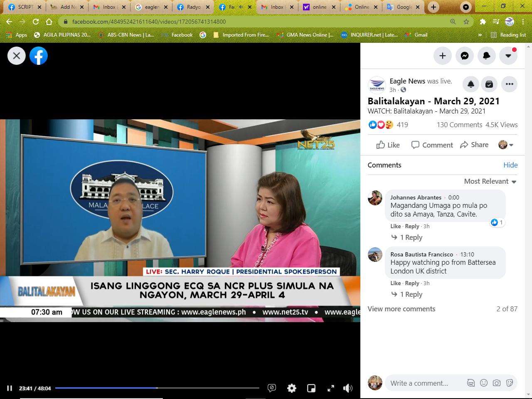Pause the playing video
Screen dimensions: 532x399
tap(10, 388)
